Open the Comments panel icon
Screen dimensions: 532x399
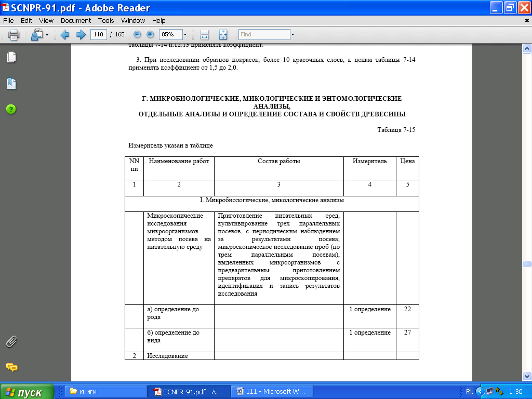11,367
